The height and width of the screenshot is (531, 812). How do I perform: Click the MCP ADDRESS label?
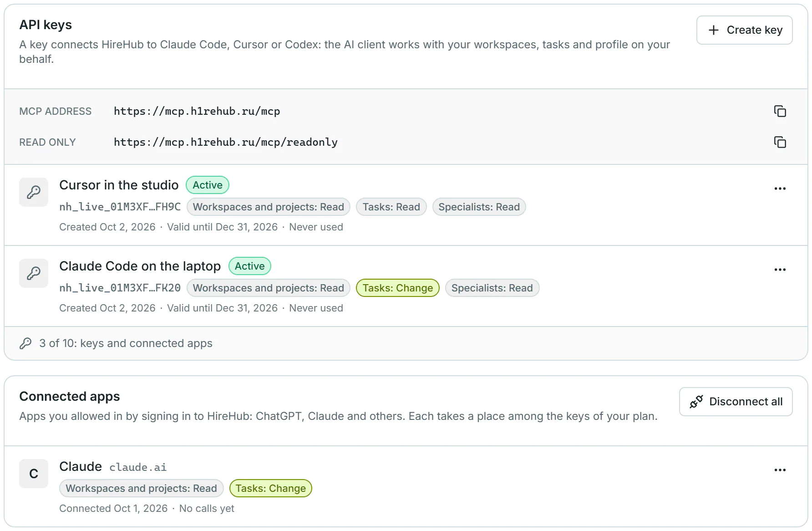coord(55,111)
